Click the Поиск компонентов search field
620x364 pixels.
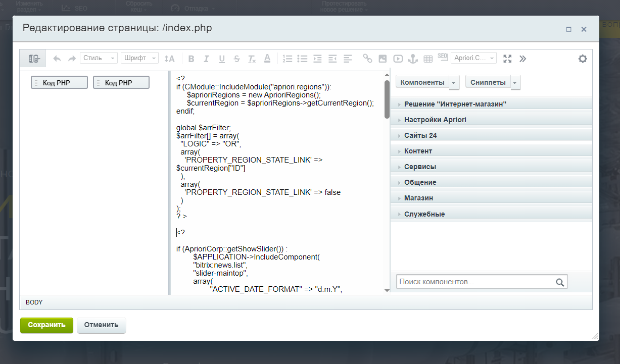pyautogui.click(x=476, y=282)
